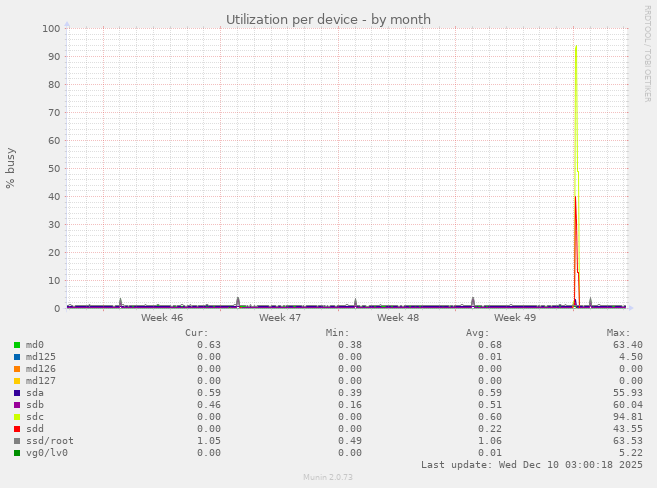The height and width of the screenshot is (488, 657).
Task: Click the ssd/root max value 63.53
Action: pos(628,441)
